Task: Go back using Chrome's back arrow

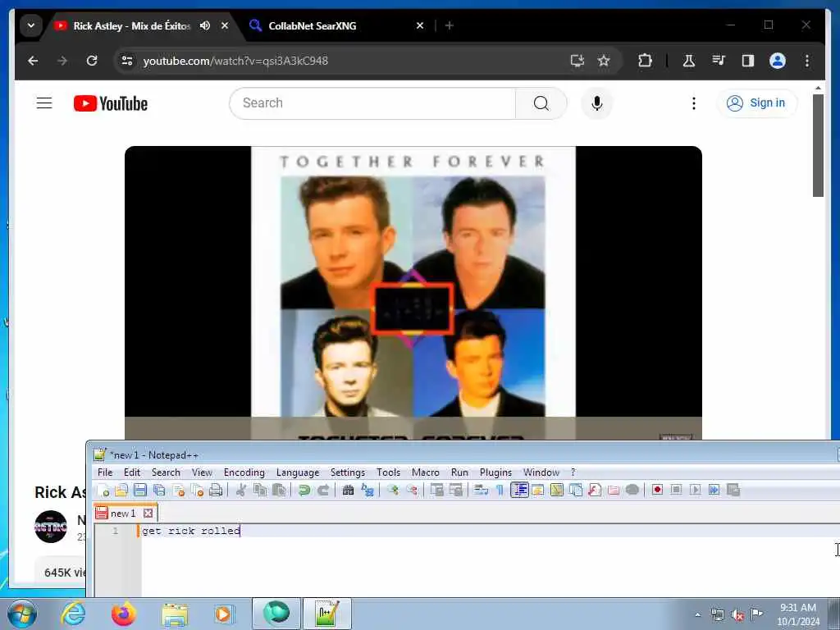Action: (33, 61)
